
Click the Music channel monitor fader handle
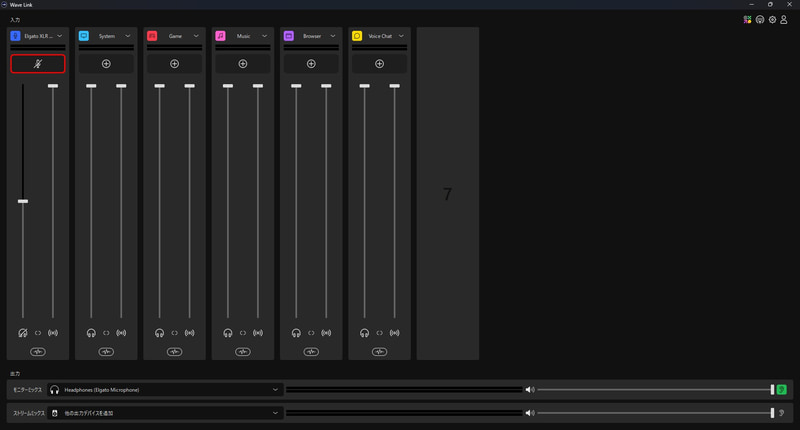[x=228, y=86]
